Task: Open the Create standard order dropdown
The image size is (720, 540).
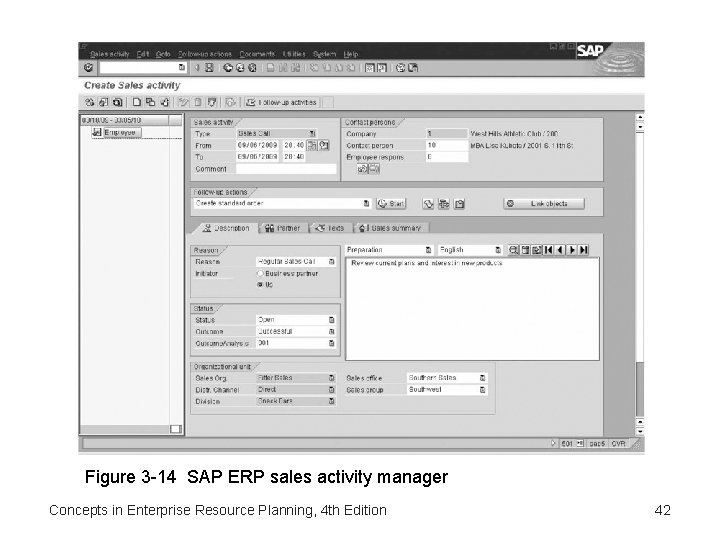Action: (366, 203)
